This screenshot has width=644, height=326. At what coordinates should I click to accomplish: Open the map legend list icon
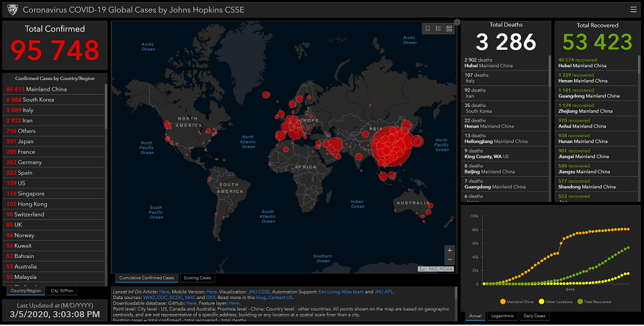coord(438,28)
